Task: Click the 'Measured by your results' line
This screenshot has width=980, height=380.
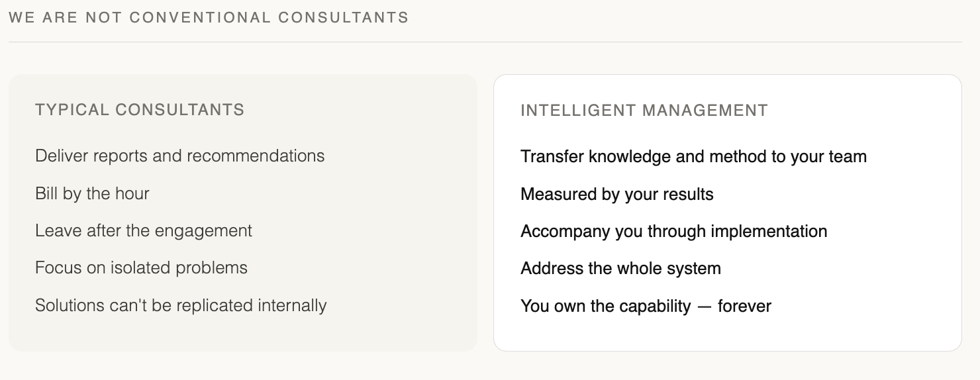Action: coord(616,194)
